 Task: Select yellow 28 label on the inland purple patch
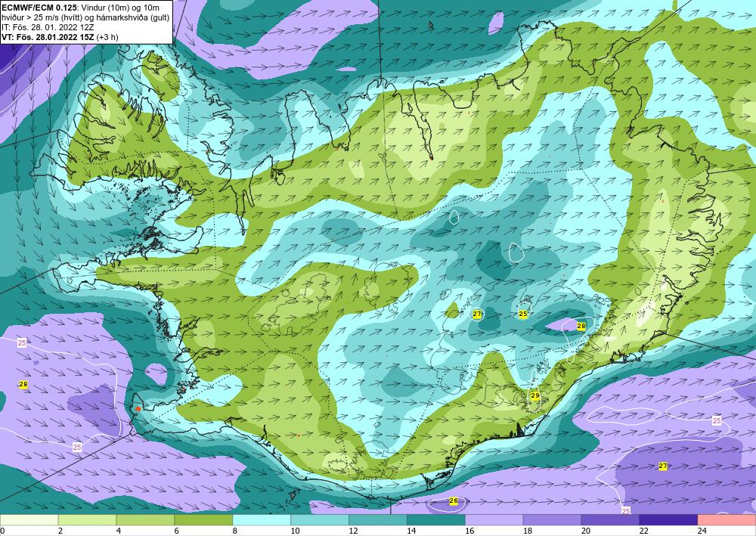(x=581, y=326)
